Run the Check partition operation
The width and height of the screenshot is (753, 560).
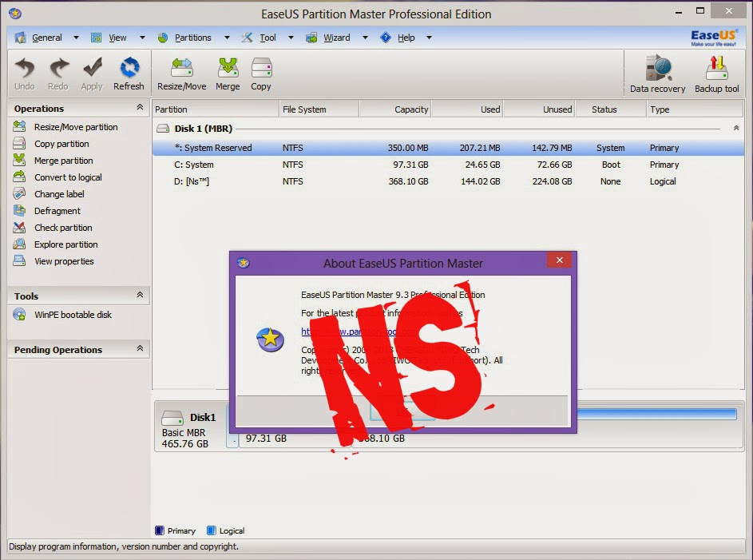63,228
